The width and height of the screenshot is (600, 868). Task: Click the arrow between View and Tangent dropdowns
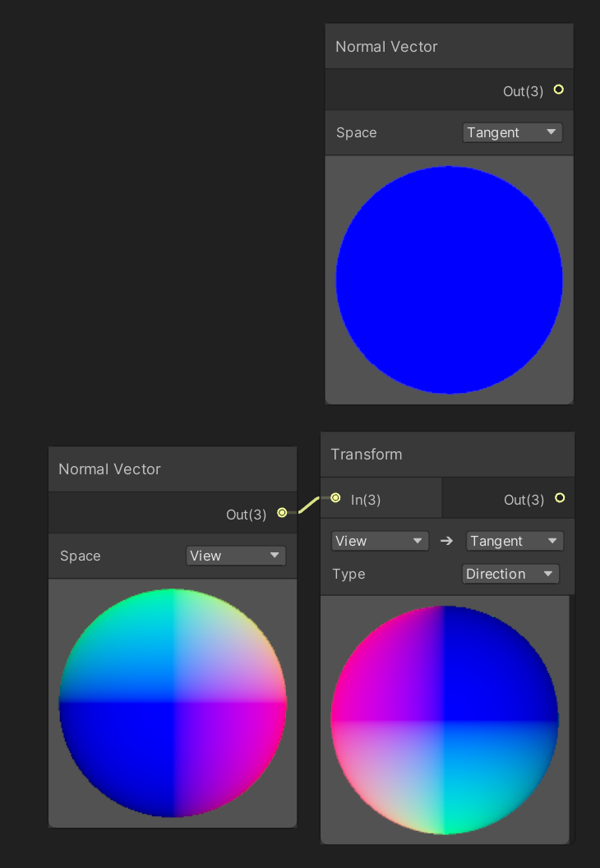(x=446, y=541)
